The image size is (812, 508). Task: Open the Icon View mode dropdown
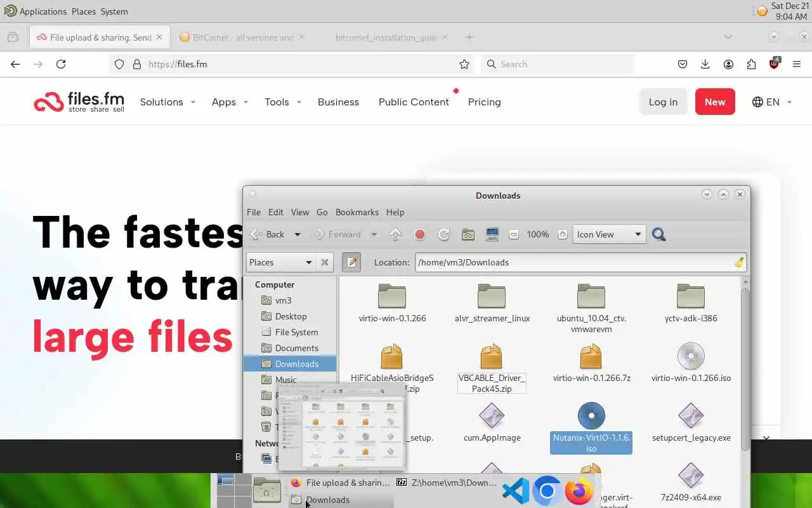click(x=609, y=234)
